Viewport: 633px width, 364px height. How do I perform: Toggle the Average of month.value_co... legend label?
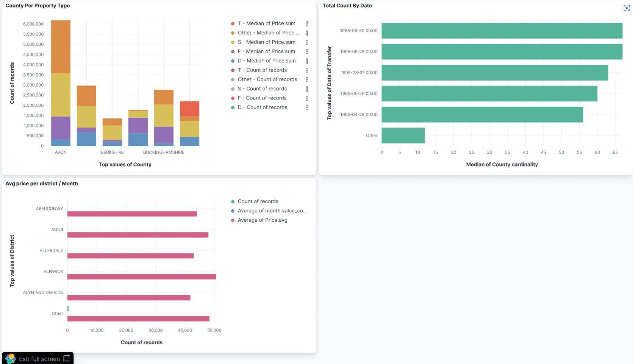pos(272,211)
